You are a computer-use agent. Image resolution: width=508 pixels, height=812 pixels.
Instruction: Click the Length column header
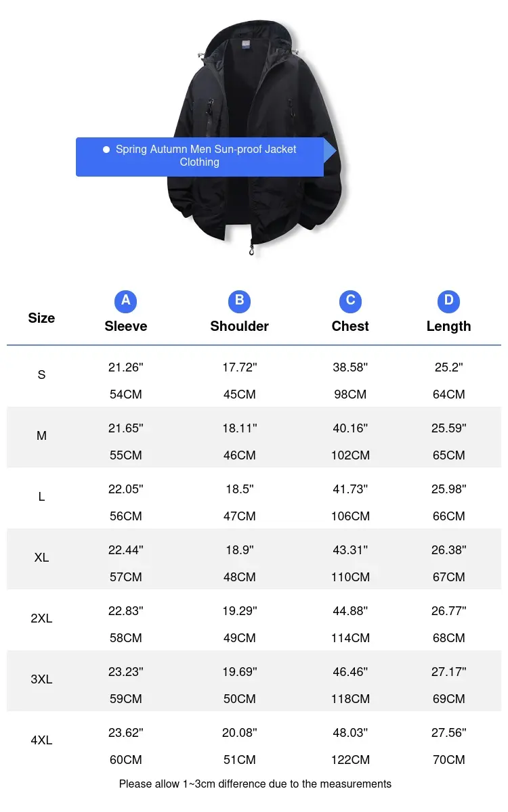448,326
